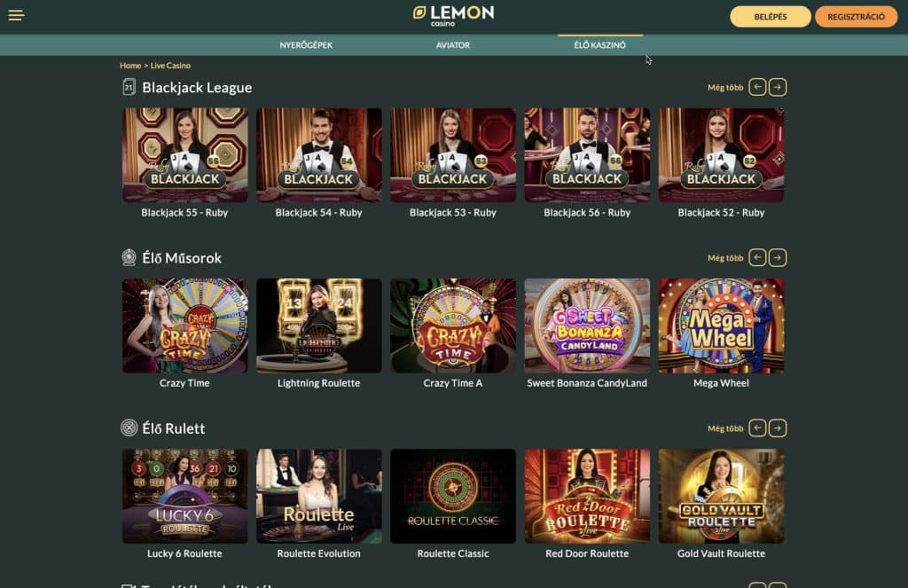Click the Regisztráció button
This screenshot has height=588, width=908.
(x=856, y=17)
